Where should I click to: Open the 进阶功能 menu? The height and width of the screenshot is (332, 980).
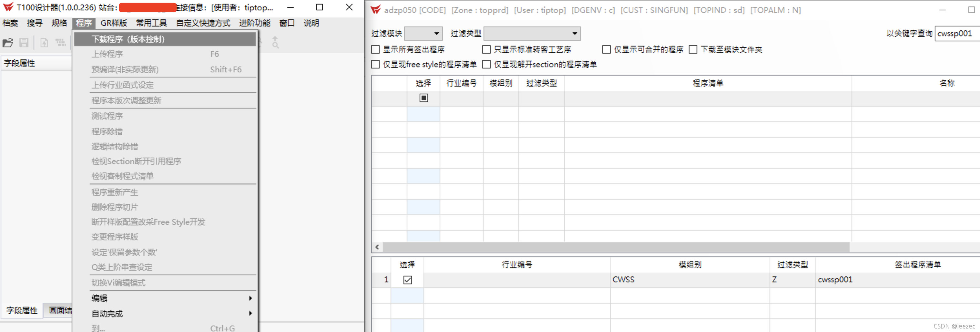coord(254,23)
